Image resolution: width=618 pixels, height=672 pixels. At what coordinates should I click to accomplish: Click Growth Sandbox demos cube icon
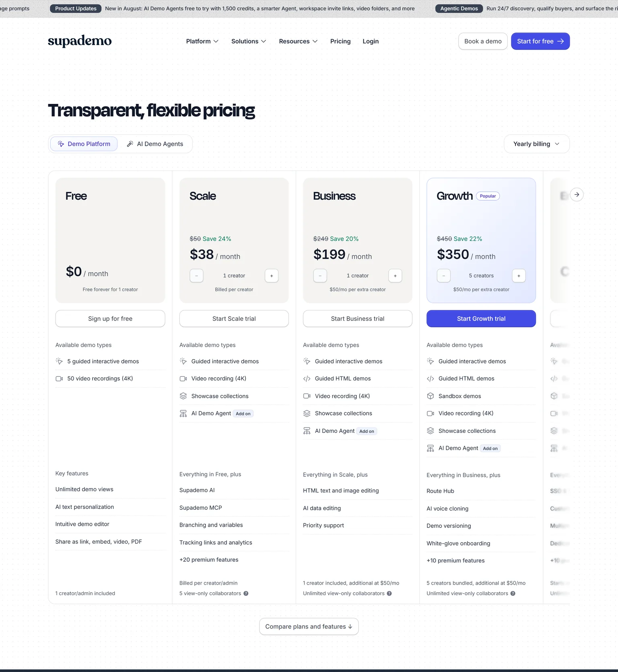tap(430, 396)
